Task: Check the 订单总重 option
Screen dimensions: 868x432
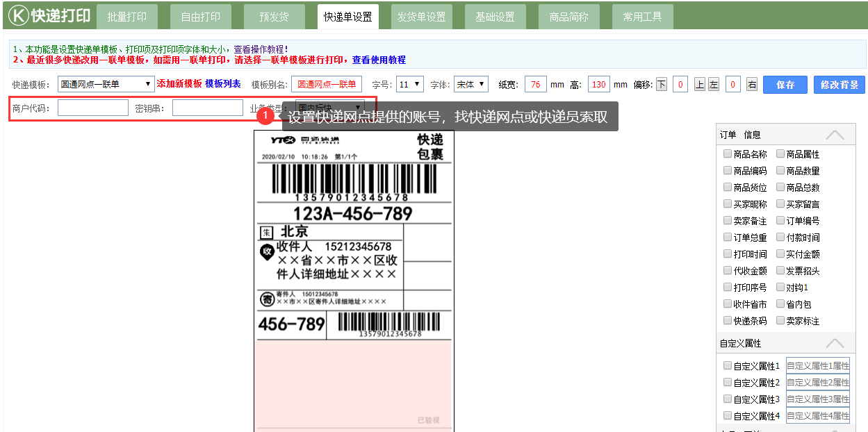Action: pyautogui.click(x=727, y=238)
